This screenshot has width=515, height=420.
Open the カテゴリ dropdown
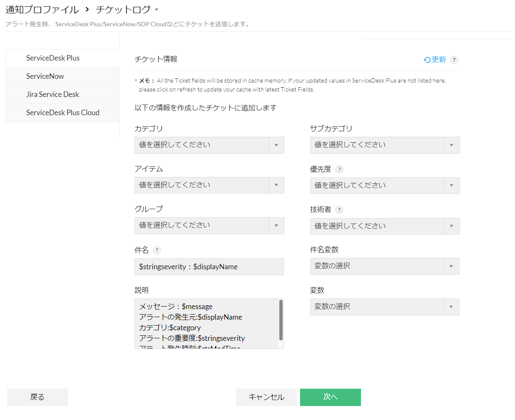click(209, 145)
